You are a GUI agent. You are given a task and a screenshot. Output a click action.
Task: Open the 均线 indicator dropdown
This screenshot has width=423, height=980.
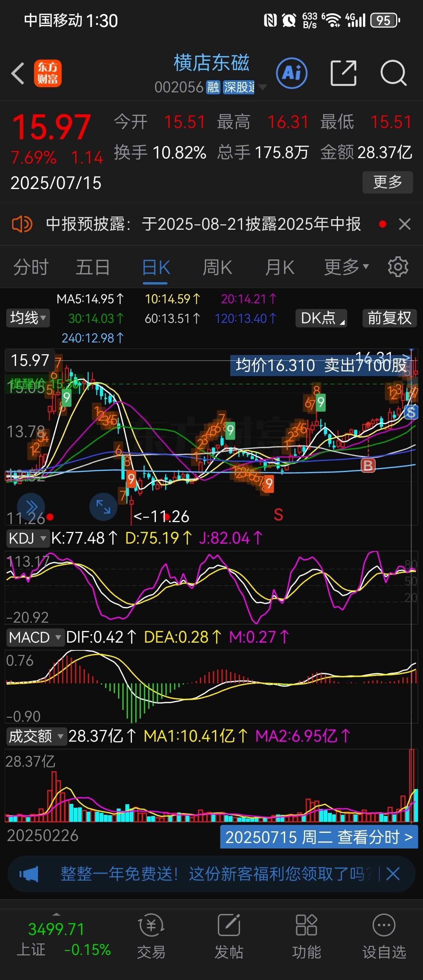(x=28, y=318)
